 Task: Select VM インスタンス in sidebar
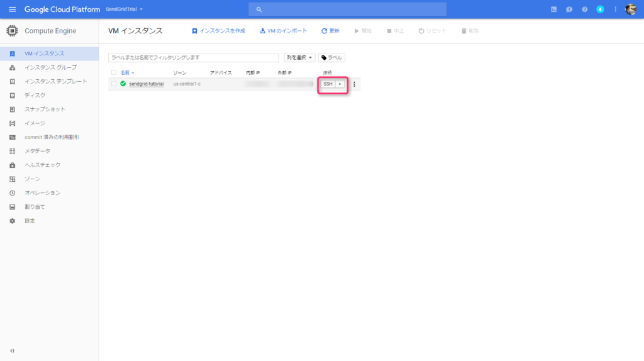tap(49, 54)
